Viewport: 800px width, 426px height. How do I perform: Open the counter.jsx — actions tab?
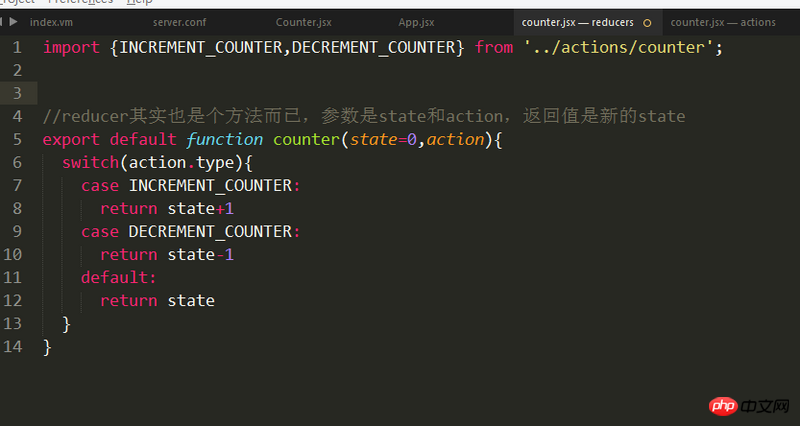tap(723, 22)
